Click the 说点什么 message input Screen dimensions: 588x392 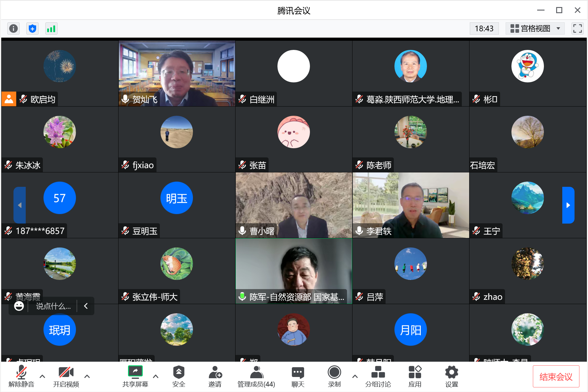point(53,306)
